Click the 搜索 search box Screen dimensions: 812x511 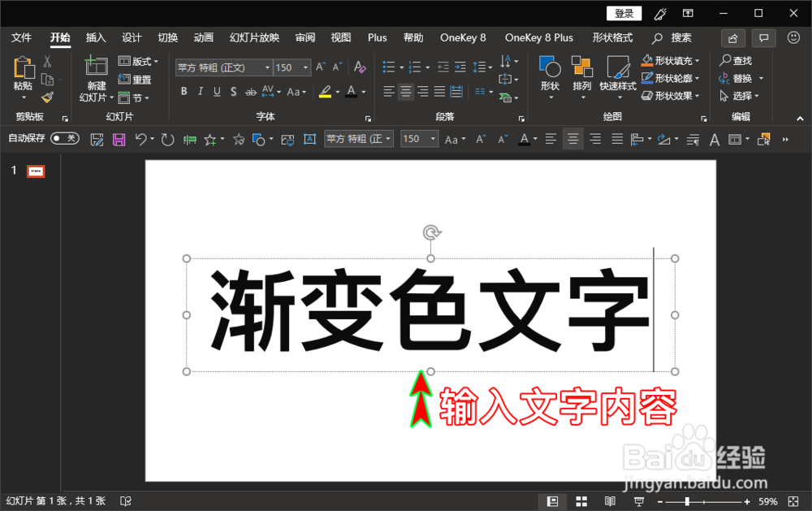click(x=683, y=37)
